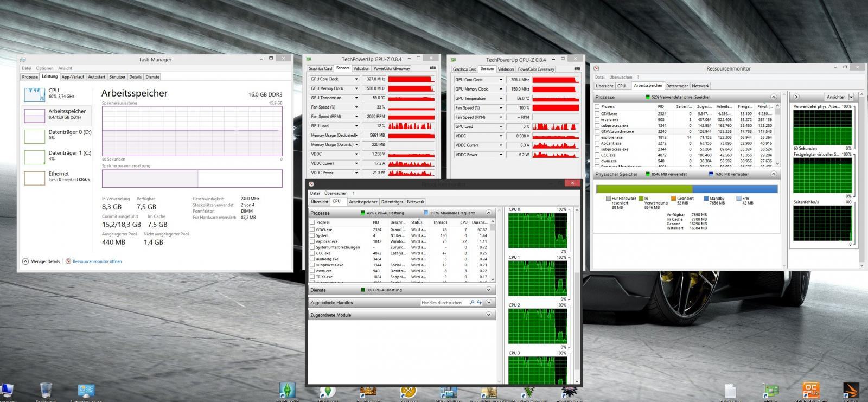Click the Physischer Speicher usage bar
Image resolution: width=868 pixels, height=402 pixels.
[687, 189]
